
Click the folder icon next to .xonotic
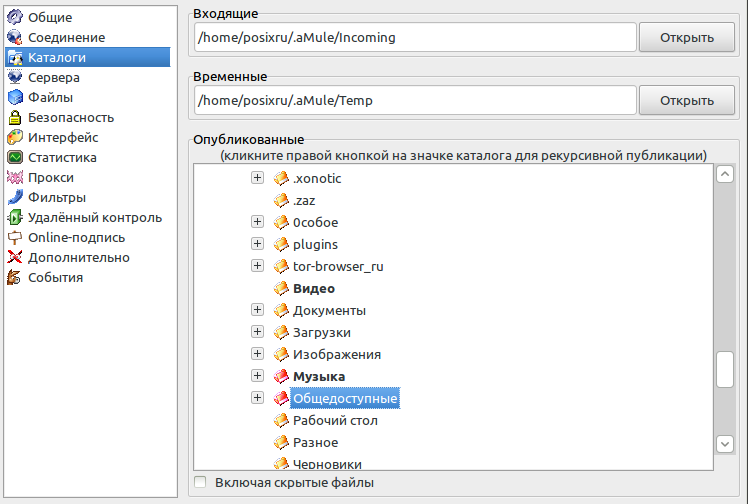[x=281, y=178]
